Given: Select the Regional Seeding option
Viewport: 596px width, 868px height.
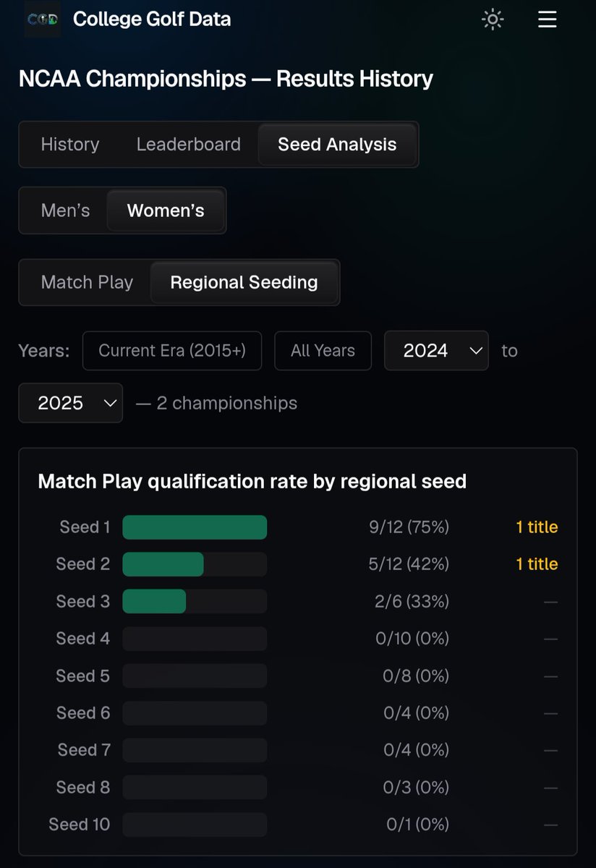Looking at the screenshot, I should (244, 282).
